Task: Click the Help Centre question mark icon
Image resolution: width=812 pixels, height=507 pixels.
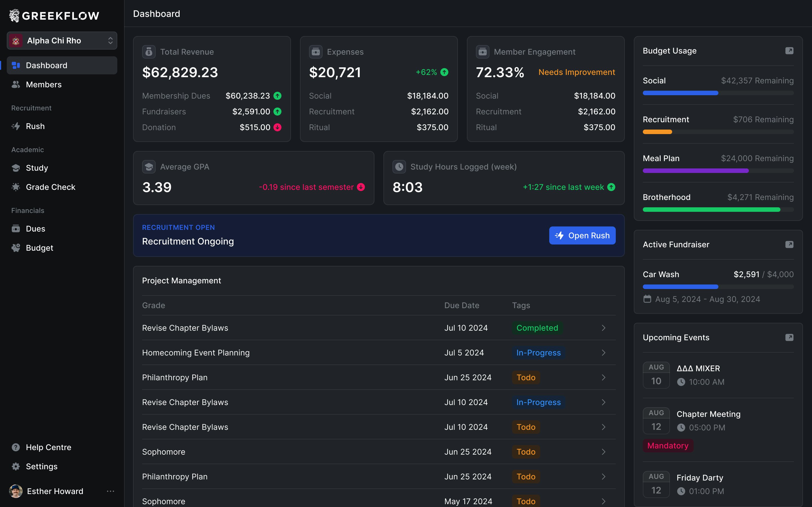Action: 16,447
